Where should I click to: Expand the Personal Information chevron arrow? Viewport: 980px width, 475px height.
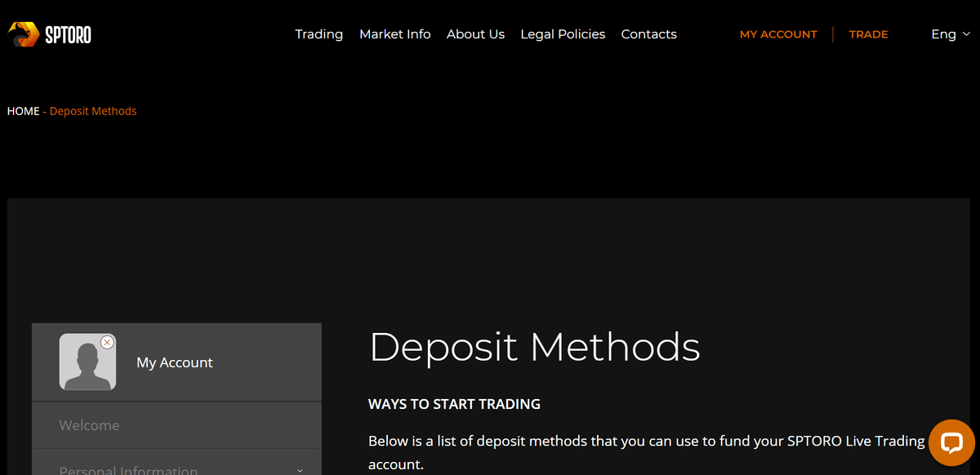pyautogui.click(x=300, y=470)
